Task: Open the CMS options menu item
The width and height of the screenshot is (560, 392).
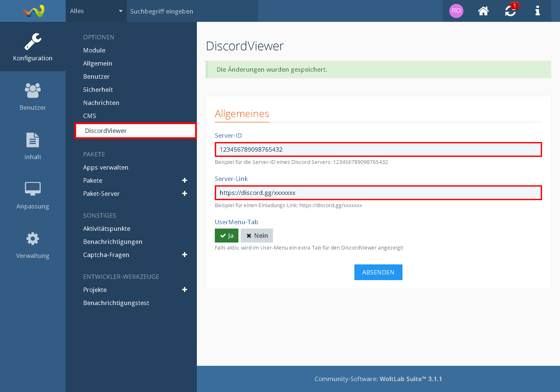Action: coord(89,116)
